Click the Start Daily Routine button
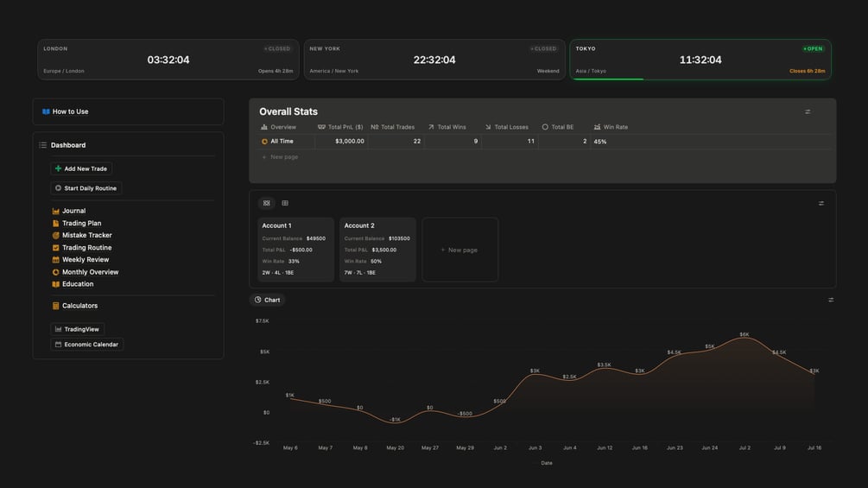This screenshot has height=488, width=868. (x=86, y=188)
